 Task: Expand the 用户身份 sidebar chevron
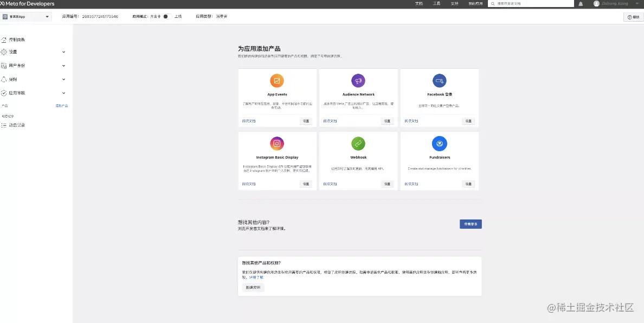(63, 66)
